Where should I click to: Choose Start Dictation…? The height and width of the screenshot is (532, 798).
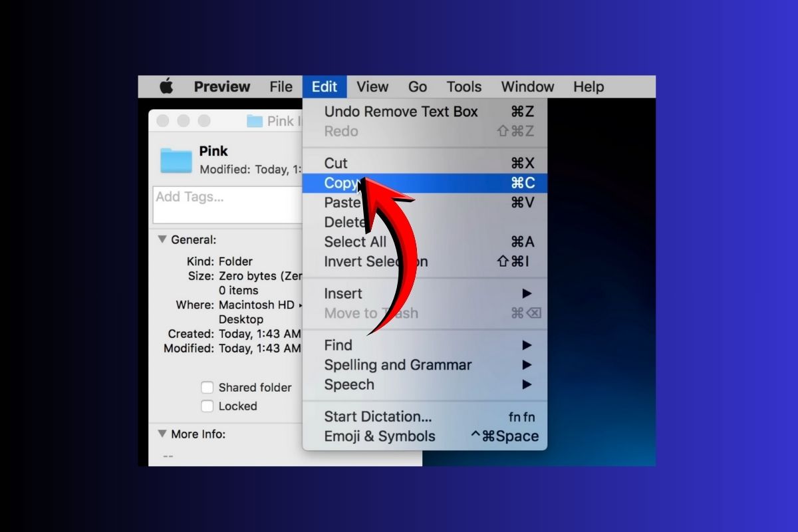pos(425,417)
